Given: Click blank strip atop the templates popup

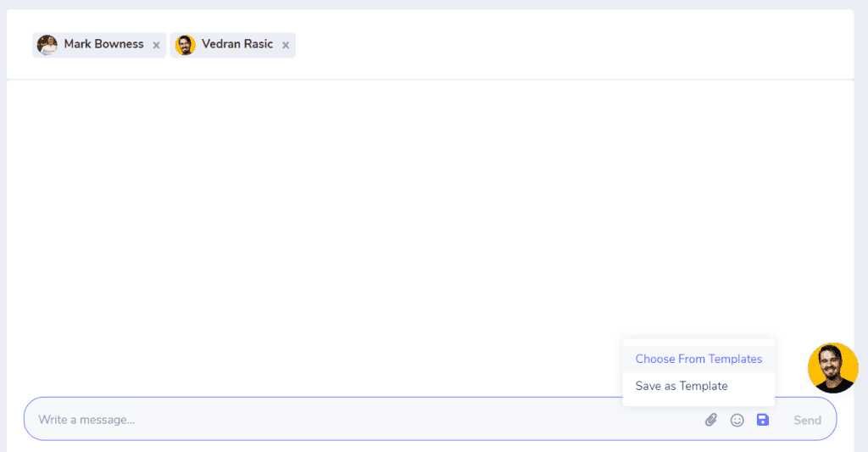Looking at the screenshot, I should pos(698,343).
